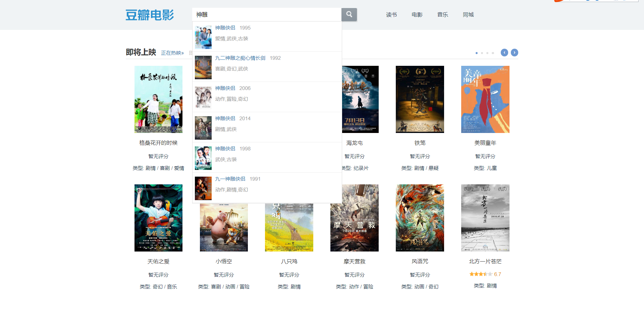
Task: Select suggestion 神雕侠侣 1995
Action: (x=267, y=37)
